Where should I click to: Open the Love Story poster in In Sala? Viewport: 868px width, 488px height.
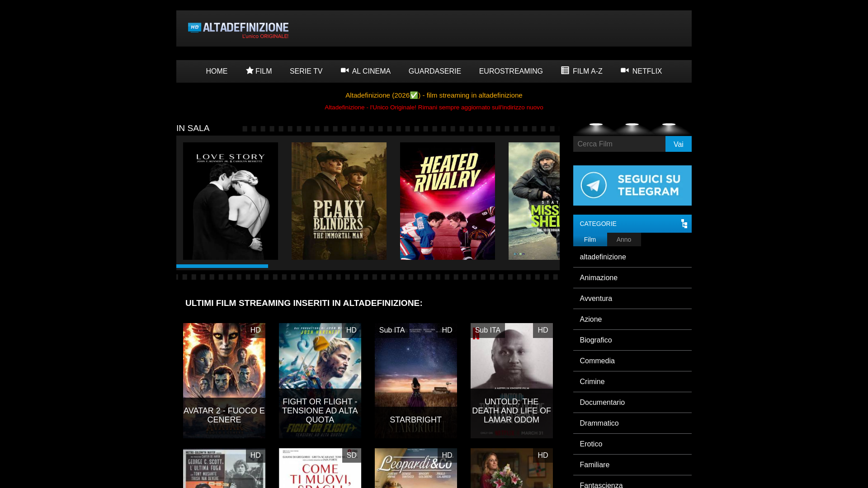[x=231, y=201]
